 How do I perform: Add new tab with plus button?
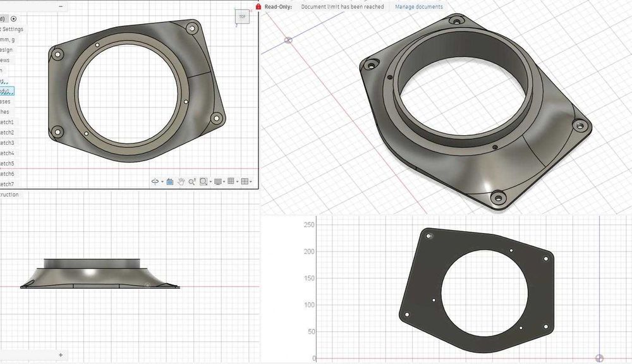[61, 355]
